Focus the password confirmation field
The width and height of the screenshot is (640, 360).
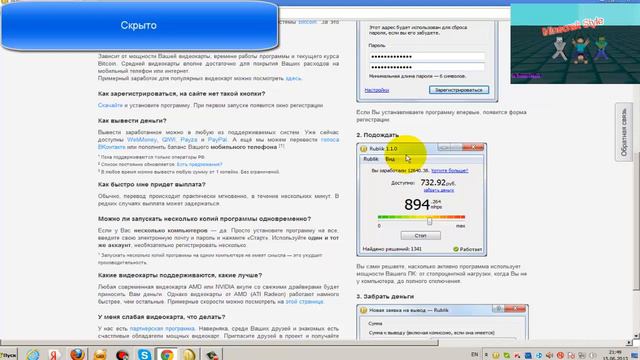(x=427, y=67)
